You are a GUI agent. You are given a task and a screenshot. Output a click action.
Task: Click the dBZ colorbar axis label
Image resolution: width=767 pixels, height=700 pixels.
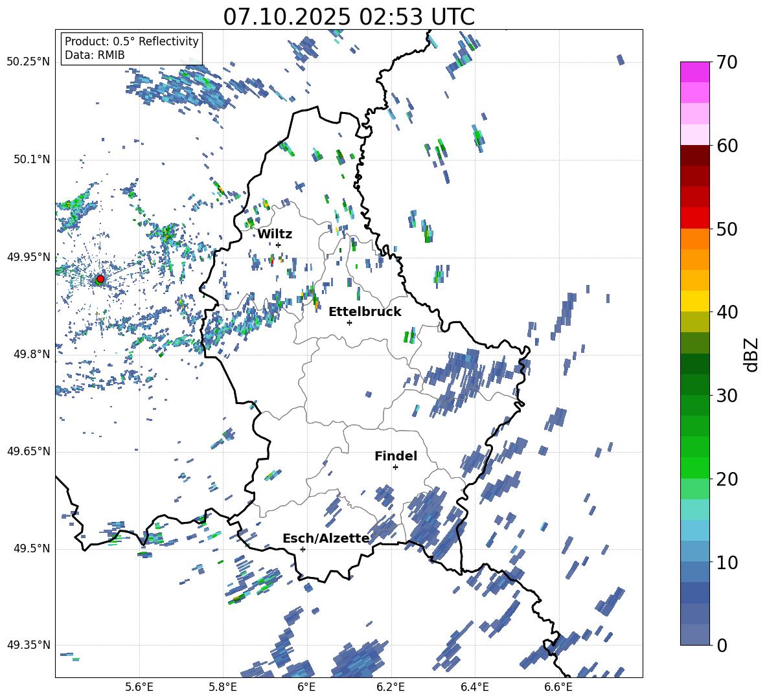click(751, 354)
